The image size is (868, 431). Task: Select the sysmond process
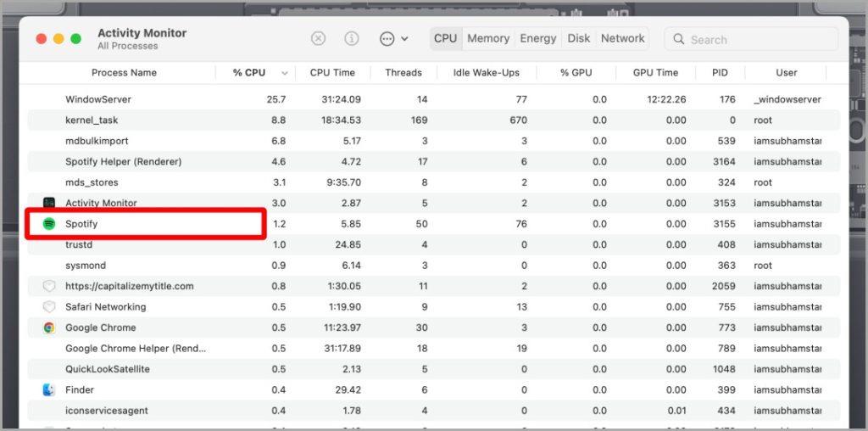86,266
